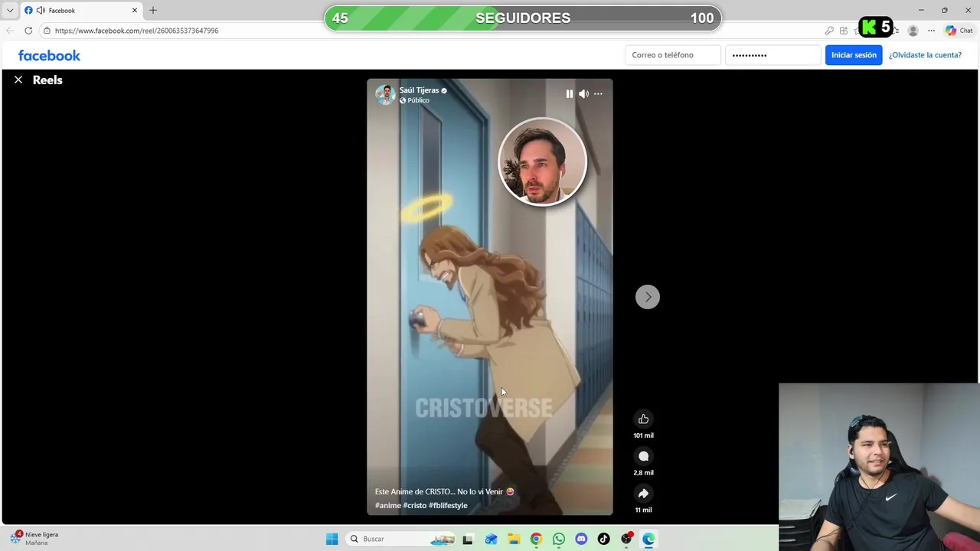The width and height of the screenshot is (980, 551).
Task: Open the password manager key icon
Action: (829, 31)
